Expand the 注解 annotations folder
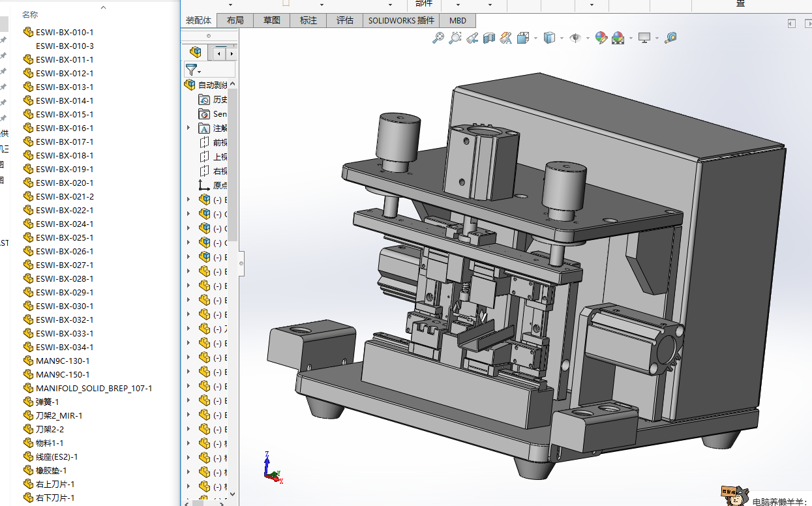812x506 pixels. (x=189, y=128)
